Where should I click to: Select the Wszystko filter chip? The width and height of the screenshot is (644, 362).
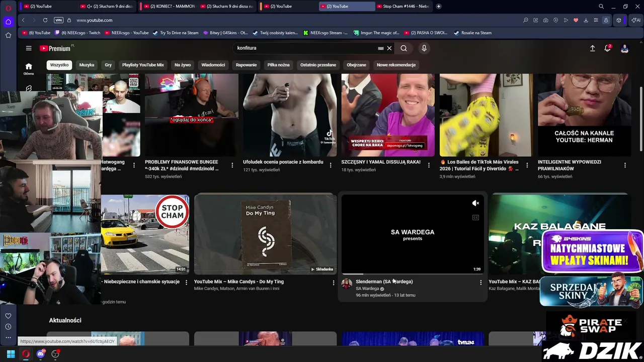[59, 65]
